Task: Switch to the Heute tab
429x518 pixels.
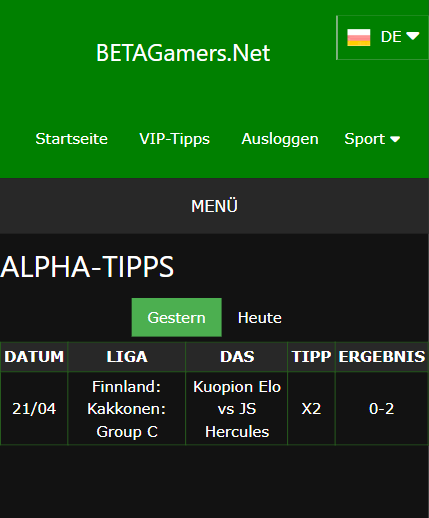Action: coord(260,317)
